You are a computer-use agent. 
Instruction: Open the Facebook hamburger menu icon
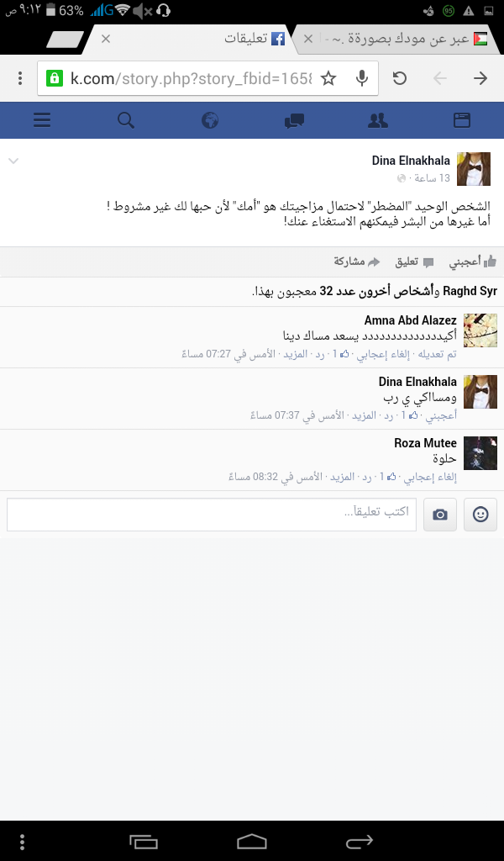coord(42,119)
